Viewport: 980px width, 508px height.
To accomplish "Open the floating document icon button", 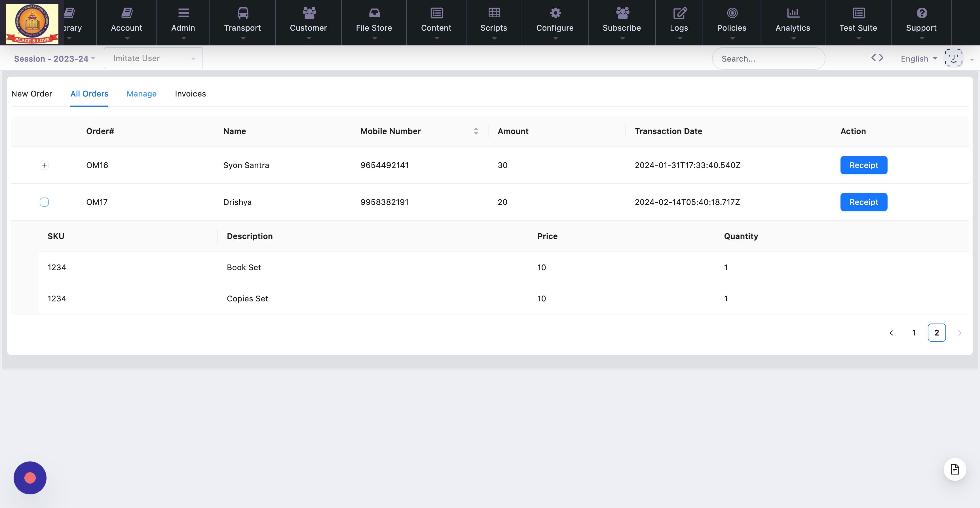I will click(x=954, y=469).
